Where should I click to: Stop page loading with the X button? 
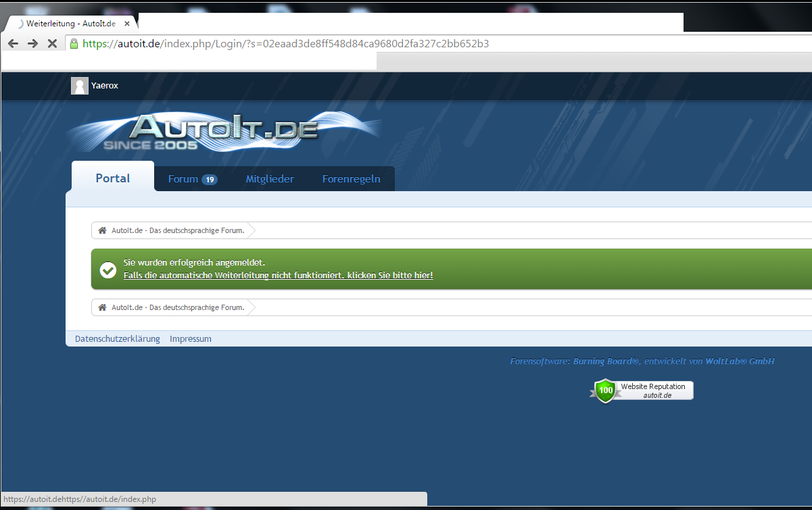click(x=52, y=44)
